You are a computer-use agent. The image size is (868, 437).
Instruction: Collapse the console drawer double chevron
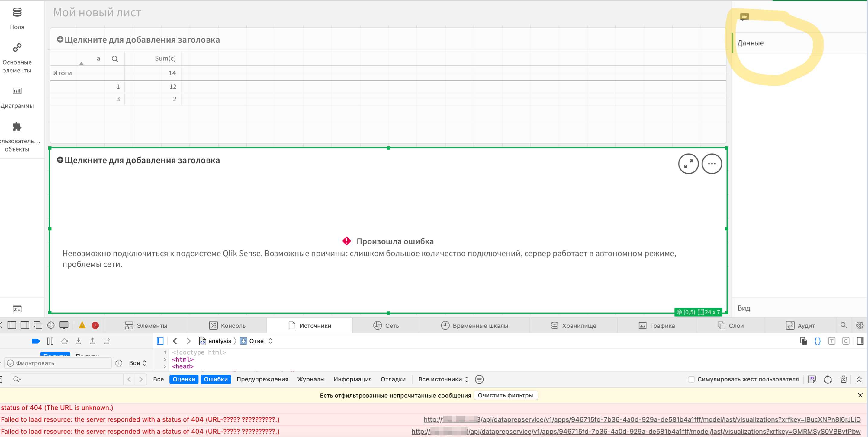[x=859, y=379]
